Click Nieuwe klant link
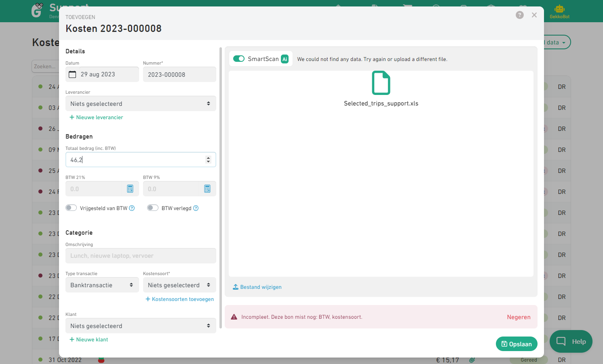This screenshot has width=603, height=364. [89, 339]
